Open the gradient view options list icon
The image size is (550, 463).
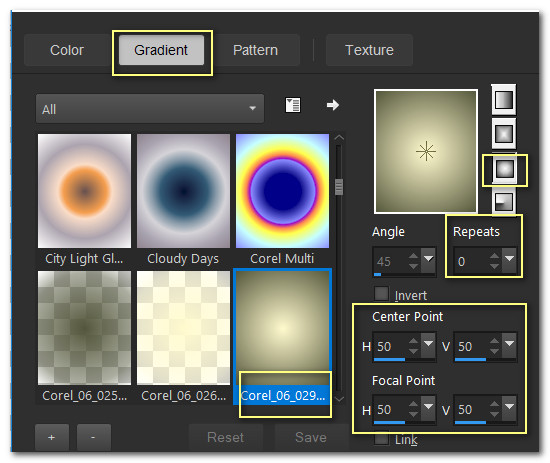[293, 105]
